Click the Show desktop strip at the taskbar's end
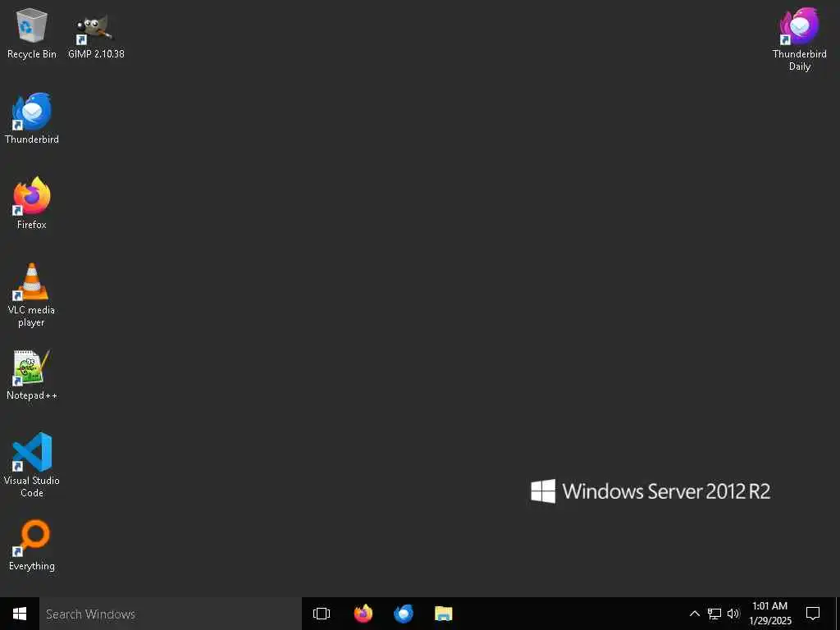 tap(838, 614)
